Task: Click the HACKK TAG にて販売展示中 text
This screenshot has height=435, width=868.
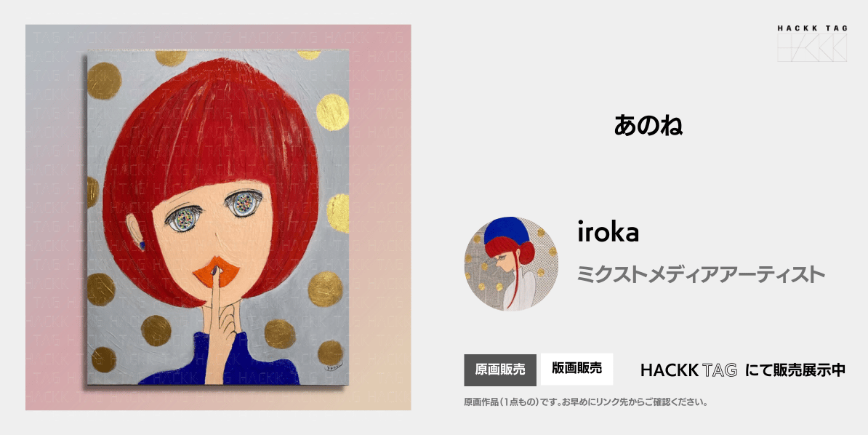Action: click(742, 370)
